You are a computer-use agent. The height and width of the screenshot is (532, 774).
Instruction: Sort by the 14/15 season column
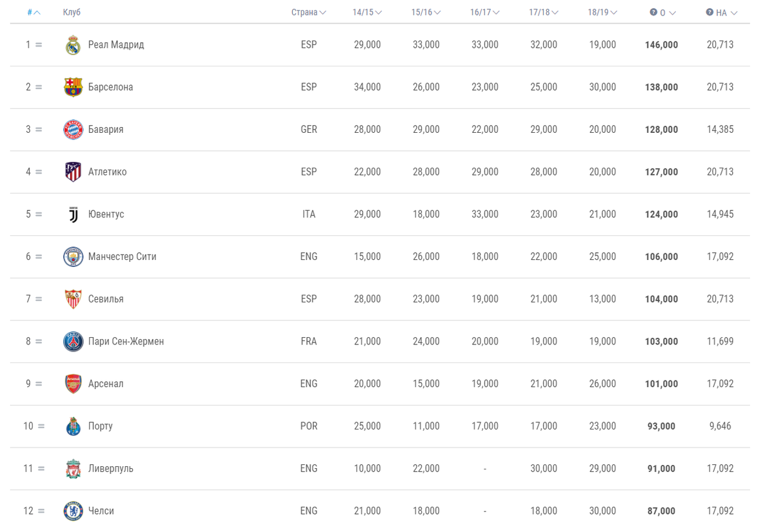(367, 12)
